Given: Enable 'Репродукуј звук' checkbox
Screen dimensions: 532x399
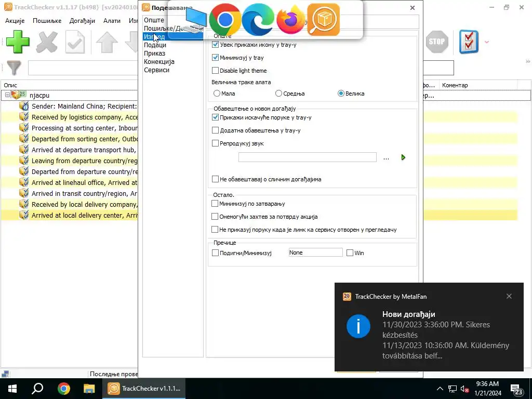Looking at the screenshot, I should (x=215, y=143).
